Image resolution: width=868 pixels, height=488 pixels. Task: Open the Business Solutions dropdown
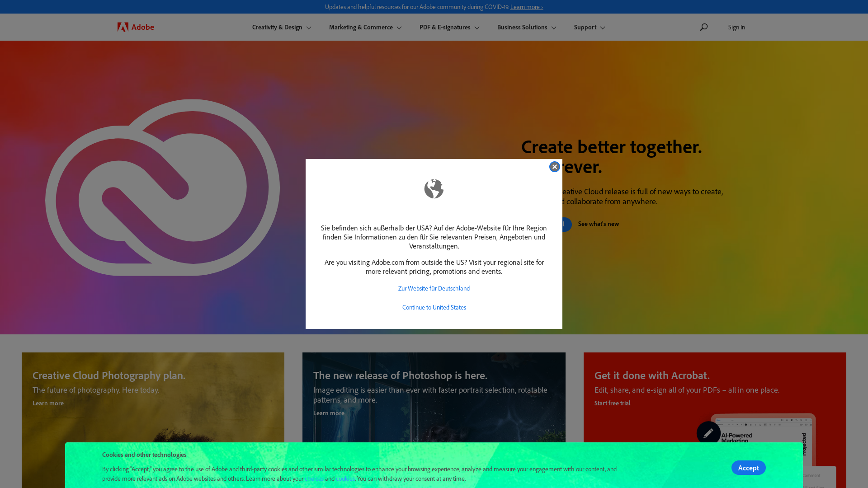tap(527, 27)
